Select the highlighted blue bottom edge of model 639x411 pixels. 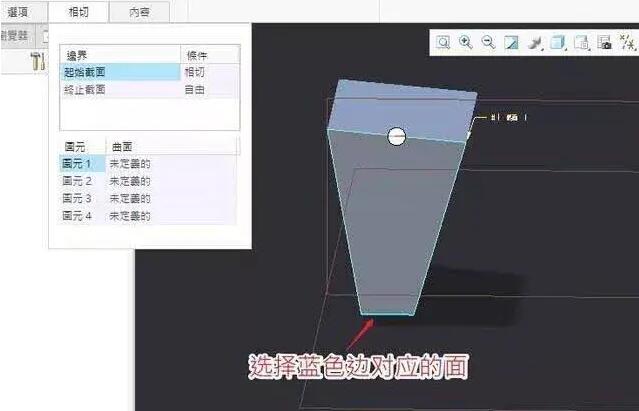(x=387, y=314)
